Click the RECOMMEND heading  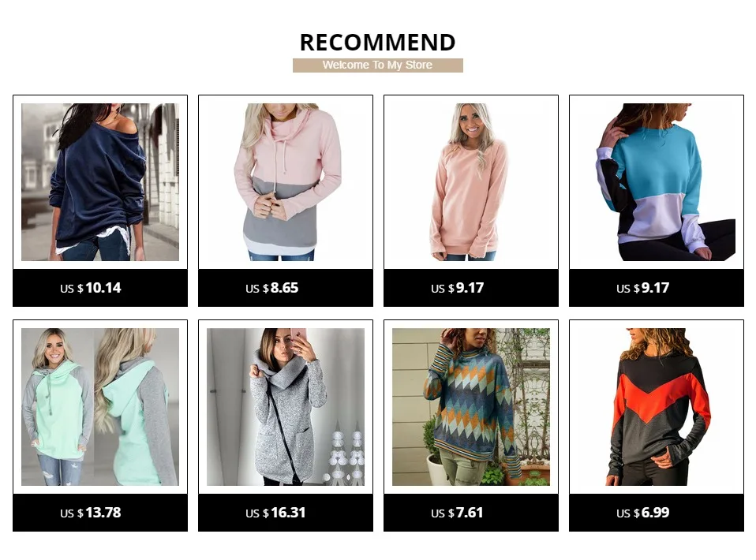pos(377,43)
